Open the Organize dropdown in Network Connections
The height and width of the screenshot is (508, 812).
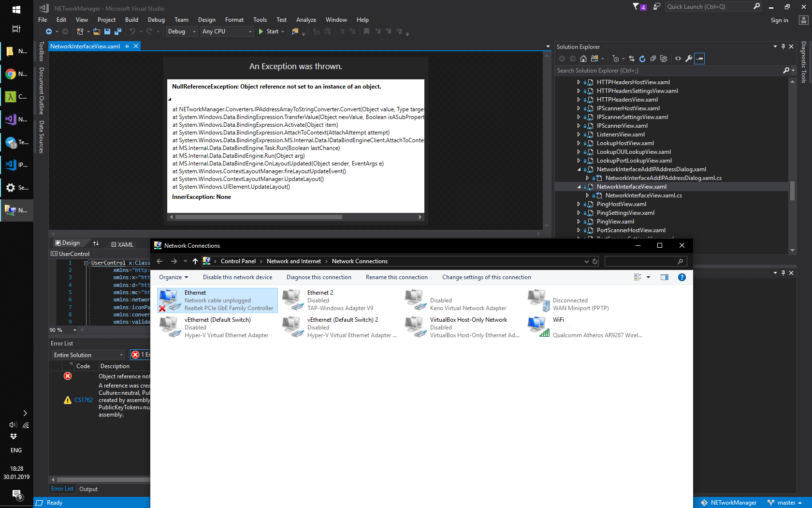pos(173,277)
